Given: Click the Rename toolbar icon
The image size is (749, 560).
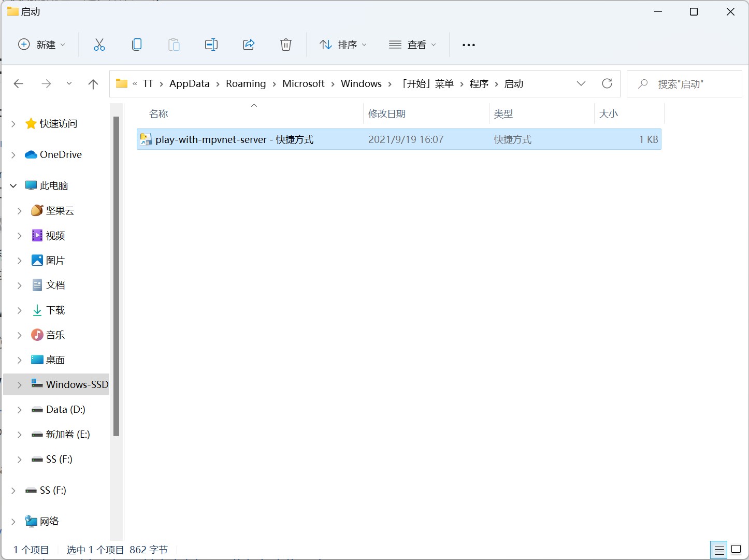Looking at the screenshot, I should (x=211, y=45).
